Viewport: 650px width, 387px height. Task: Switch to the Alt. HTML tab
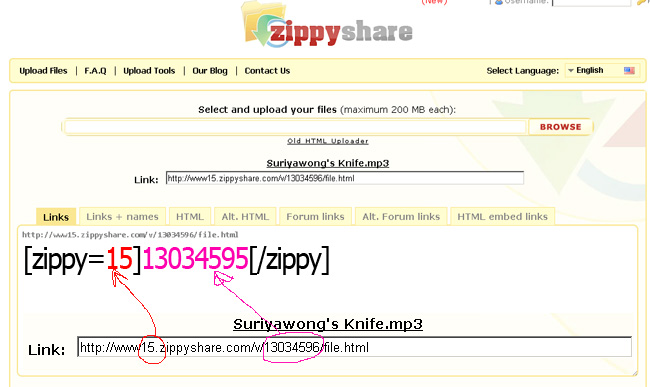[x=245, y=216]
